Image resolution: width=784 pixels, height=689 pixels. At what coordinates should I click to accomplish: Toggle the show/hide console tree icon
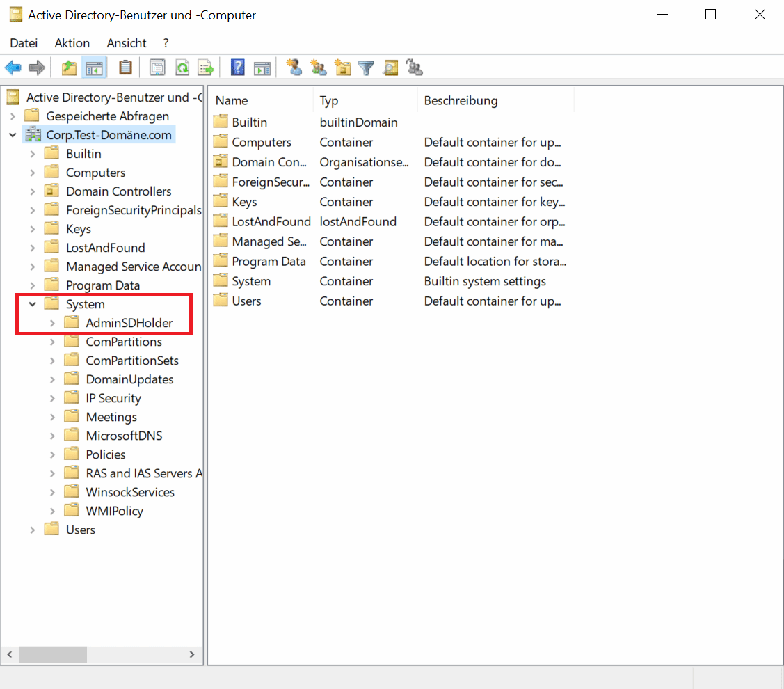[94, 68]
